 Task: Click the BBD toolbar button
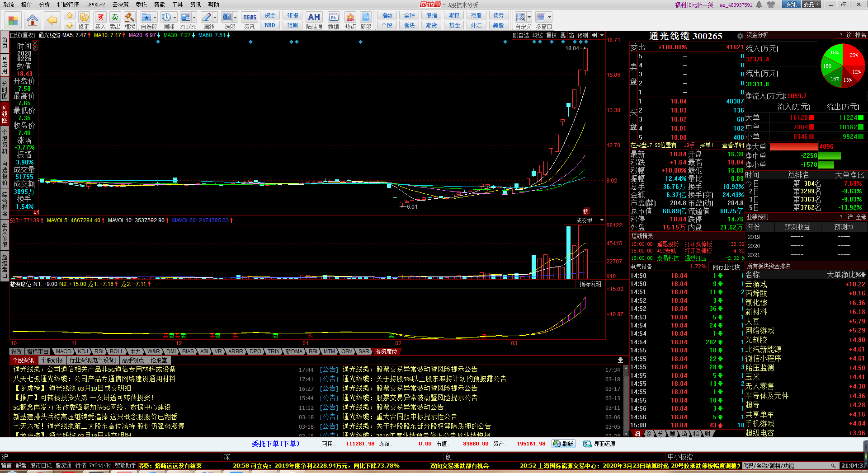(x=270, y=25)
